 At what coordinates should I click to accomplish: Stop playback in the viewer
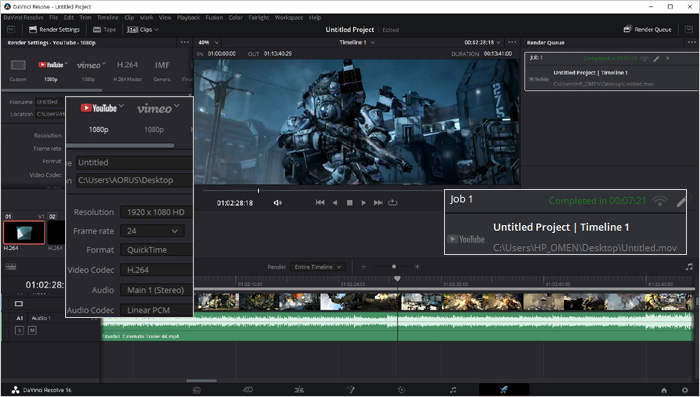(350, 203)
